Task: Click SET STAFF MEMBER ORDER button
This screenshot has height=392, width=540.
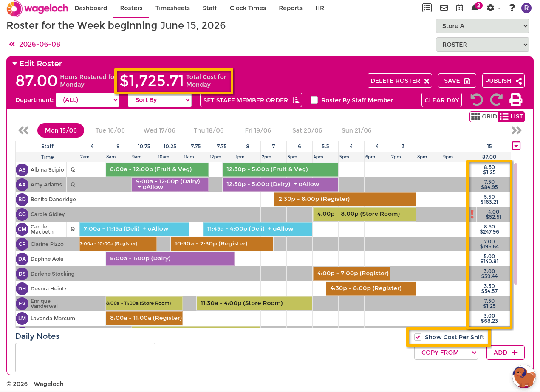Action: tap(251, 100)
